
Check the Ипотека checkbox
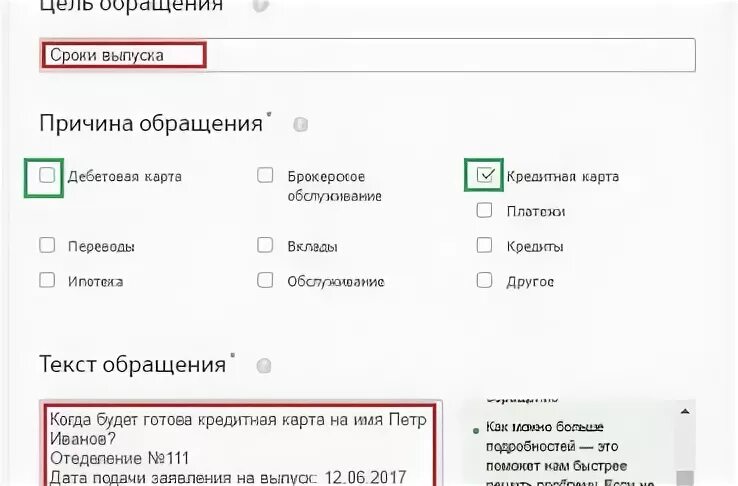tap(47, 280)
